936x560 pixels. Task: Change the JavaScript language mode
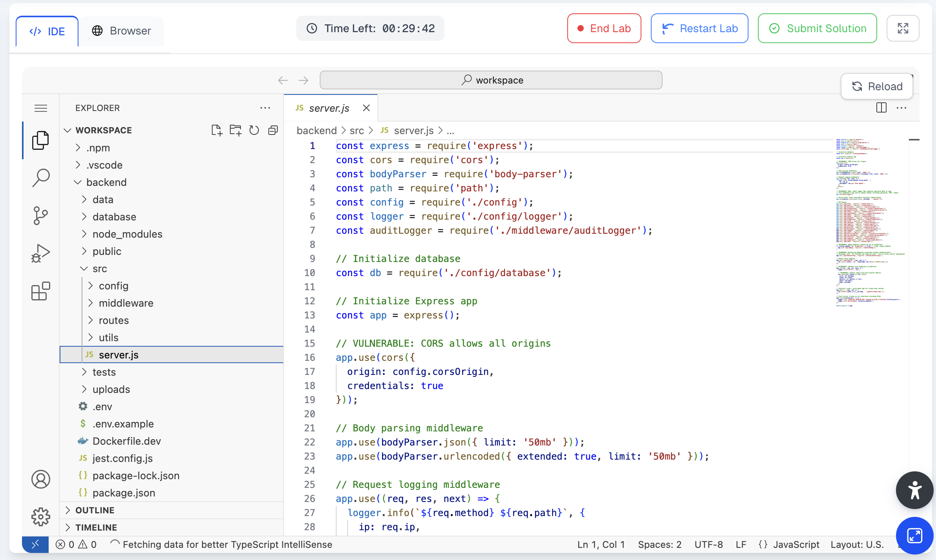(796, 544)
